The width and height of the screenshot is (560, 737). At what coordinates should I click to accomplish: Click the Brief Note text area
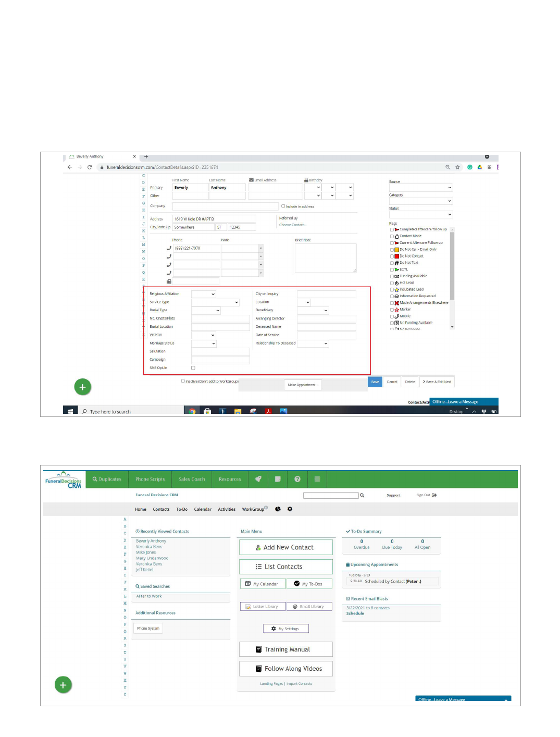pos(326,258)
